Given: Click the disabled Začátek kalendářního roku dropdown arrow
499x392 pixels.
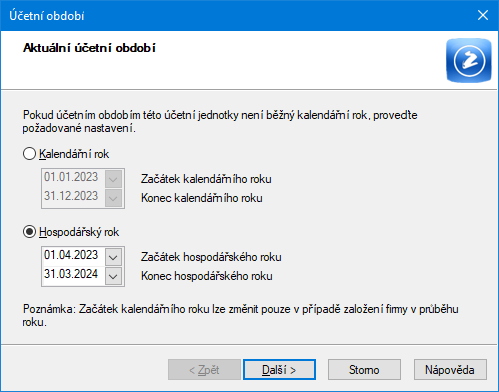Looking at the screenshot, I should 113,179.
